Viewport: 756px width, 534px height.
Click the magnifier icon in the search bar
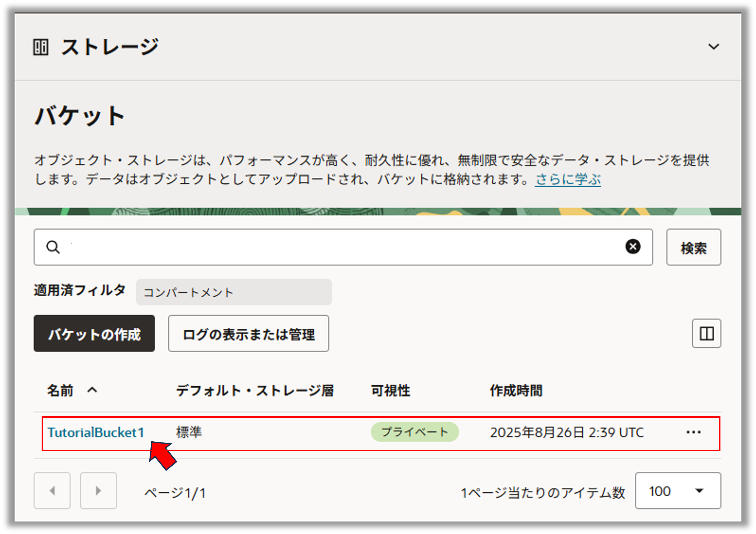[x=53, y=247]
